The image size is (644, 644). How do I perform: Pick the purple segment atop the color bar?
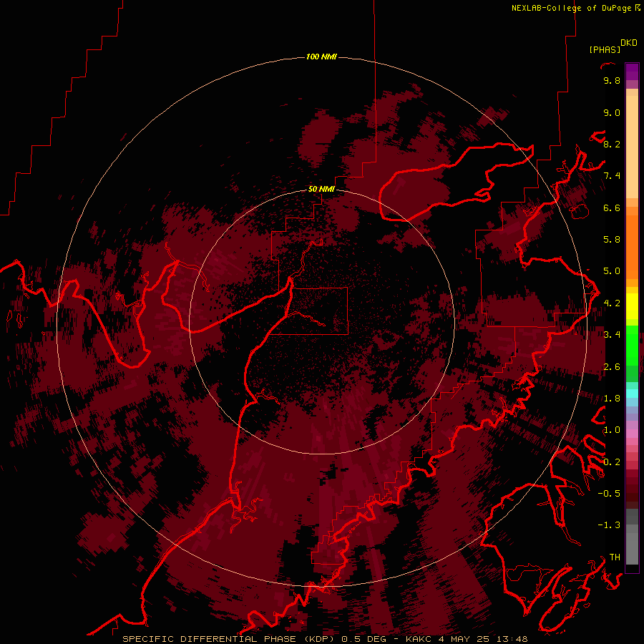tap(632, 72)
